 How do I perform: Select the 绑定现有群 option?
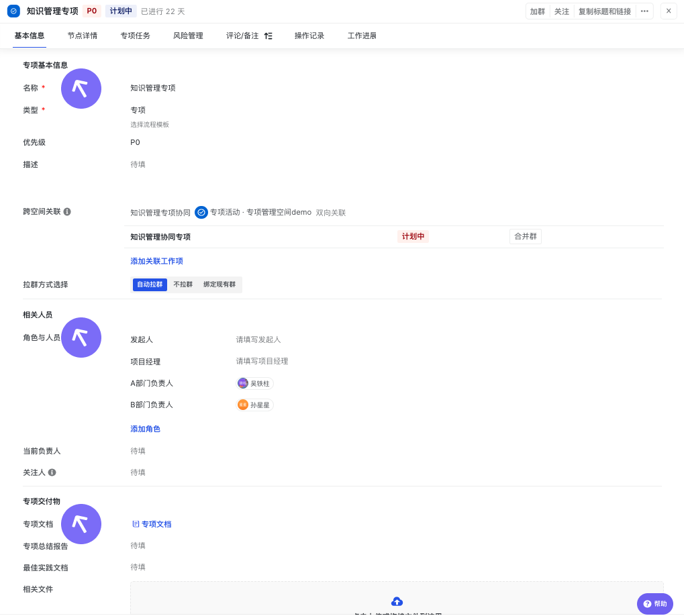[x=219, y=285]
